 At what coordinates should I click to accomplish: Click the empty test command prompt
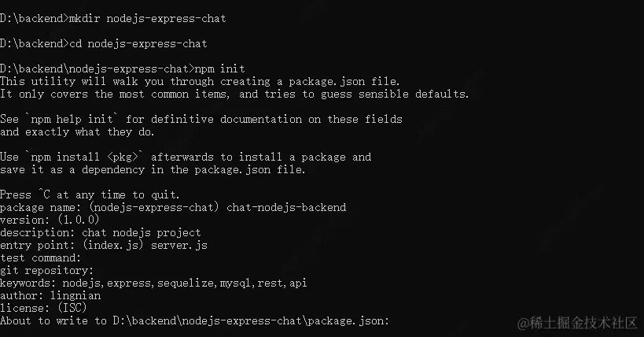41,258
